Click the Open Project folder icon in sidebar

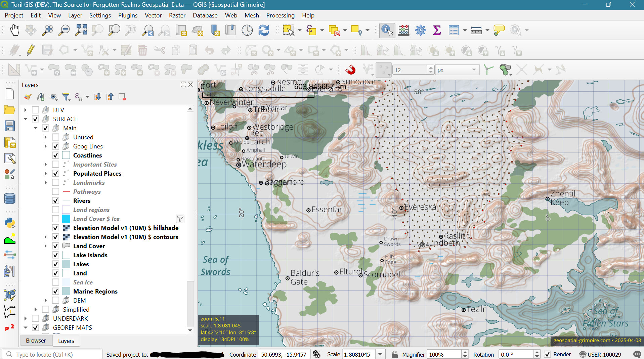click(x=10, y=110)
